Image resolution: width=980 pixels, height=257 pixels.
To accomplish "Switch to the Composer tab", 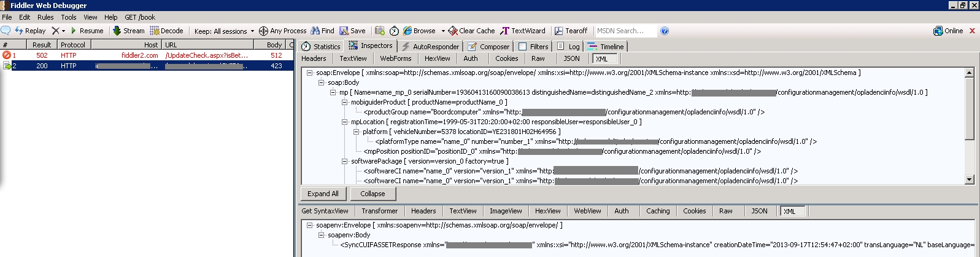I will pos(488,46).
